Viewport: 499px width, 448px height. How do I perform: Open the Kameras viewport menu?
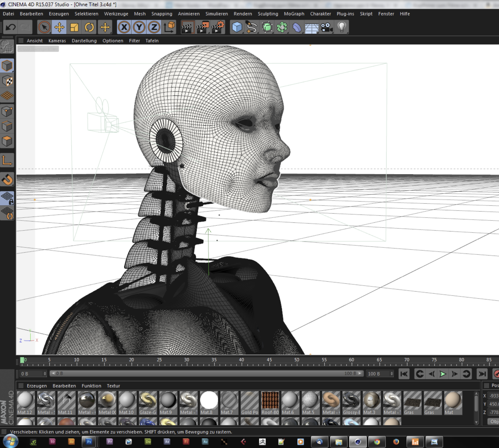[x=57, y=41]
